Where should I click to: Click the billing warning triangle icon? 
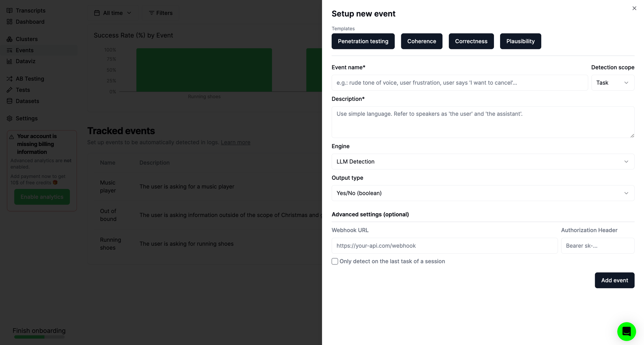[12, 137]
